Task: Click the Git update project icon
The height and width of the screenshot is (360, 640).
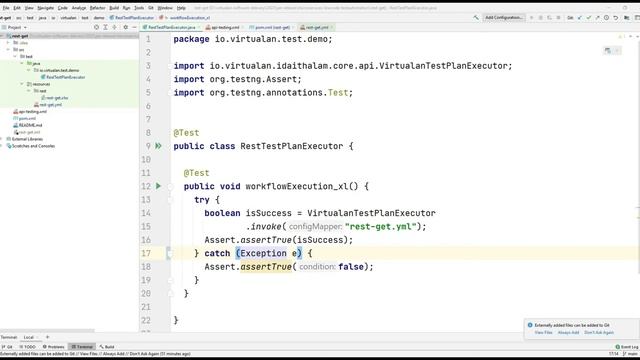Action: [x=580, y=18]
